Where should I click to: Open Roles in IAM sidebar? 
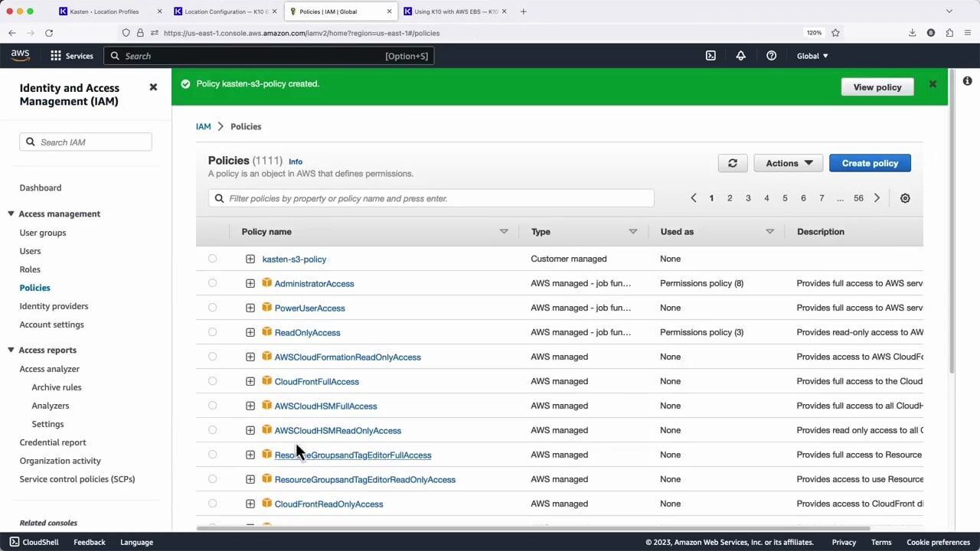click(30, 269)
